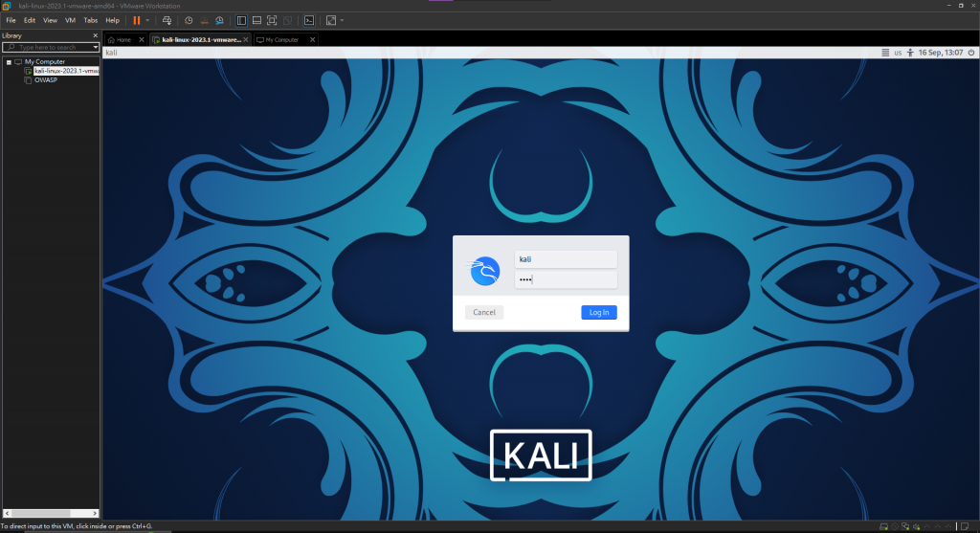Enter full screen mode icon
Screen dimensions: 980x533
(272, 20)
